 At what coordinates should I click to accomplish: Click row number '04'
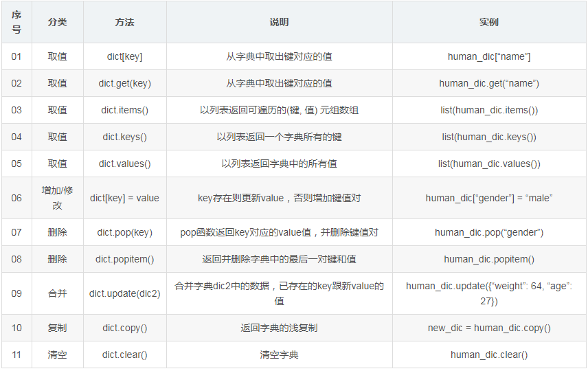[x=16, y=137]
